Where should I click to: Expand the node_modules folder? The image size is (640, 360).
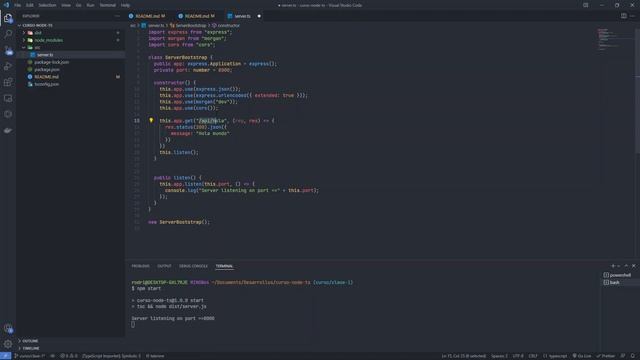49,40
